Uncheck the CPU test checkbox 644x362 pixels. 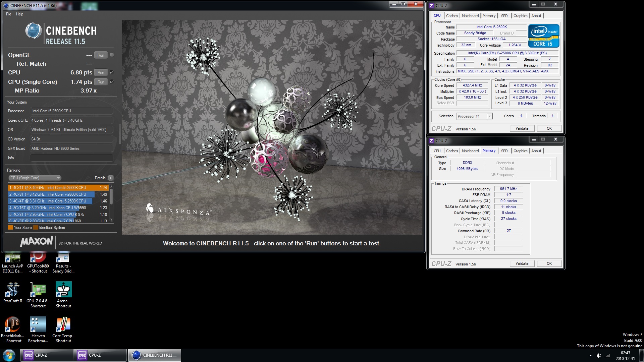click(112, 72)
